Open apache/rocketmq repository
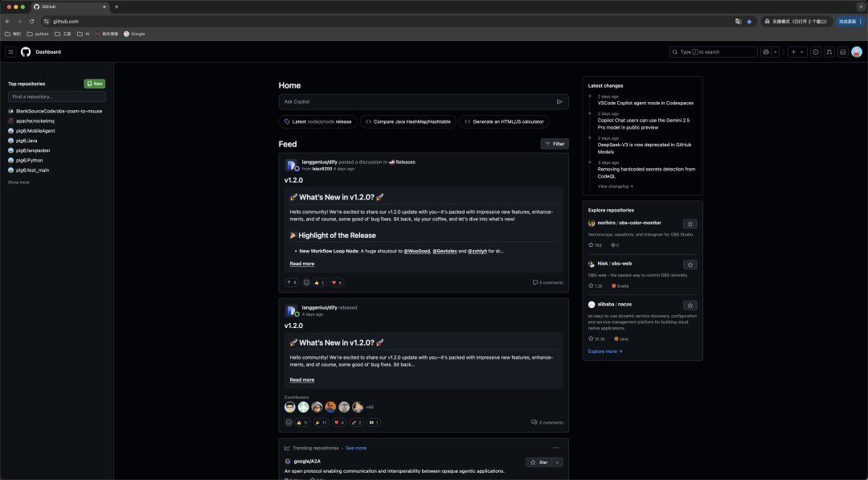The image size is (868, 480). click(35, 121)
